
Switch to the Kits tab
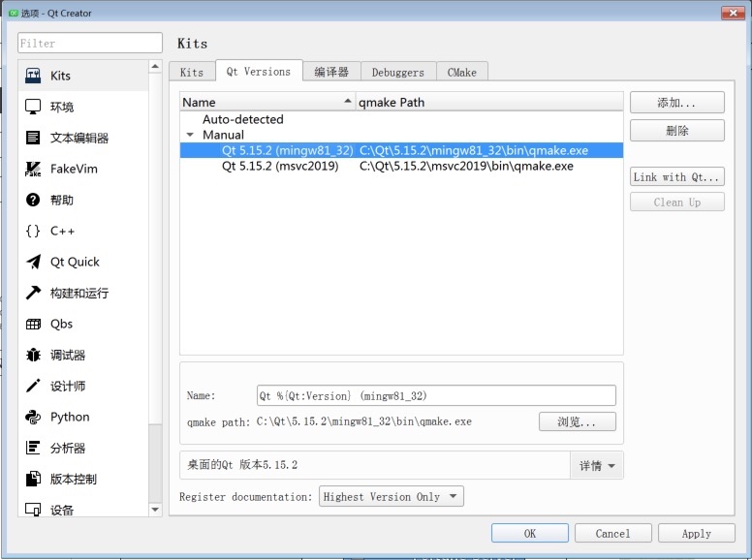tap(192, 72)
